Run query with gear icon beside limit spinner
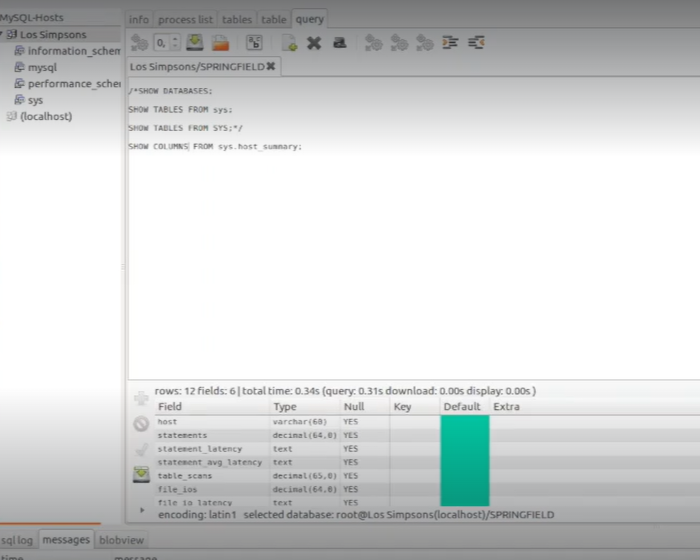The image size is (700, 560). tap(139, 43)
